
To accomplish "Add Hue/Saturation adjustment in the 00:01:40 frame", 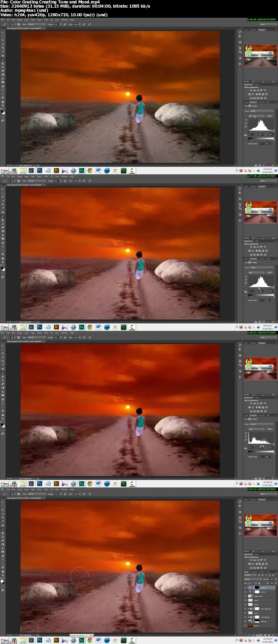I will click(x=249, y=251).
